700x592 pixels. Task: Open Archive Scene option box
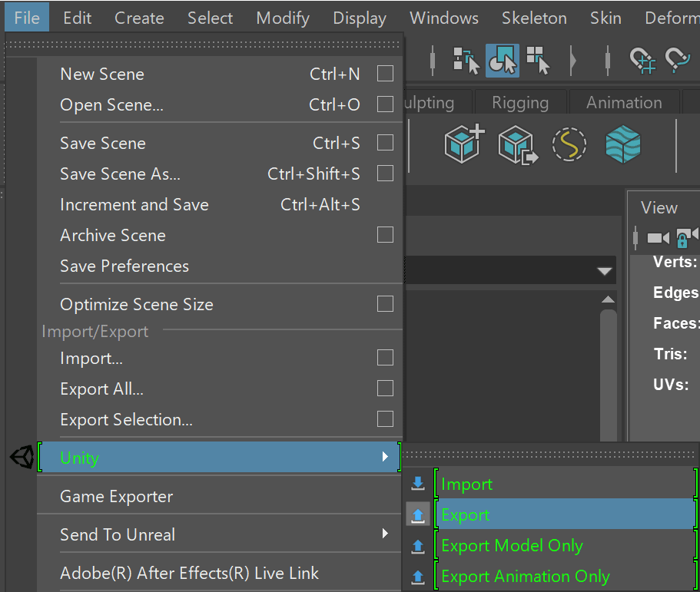coord(385,234)
